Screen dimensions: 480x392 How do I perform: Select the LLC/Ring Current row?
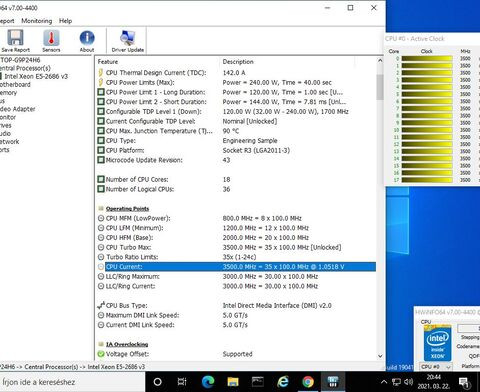(x=237, y=286)
